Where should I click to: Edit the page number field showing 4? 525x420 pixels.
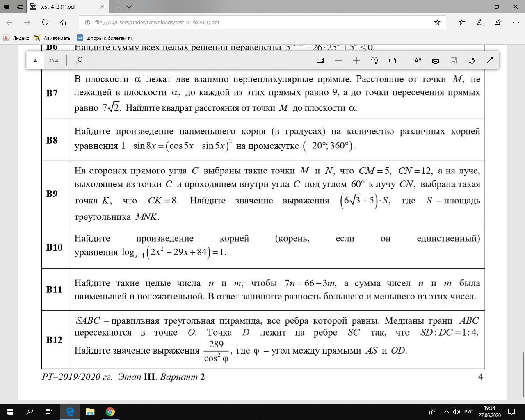coord(35,60)
